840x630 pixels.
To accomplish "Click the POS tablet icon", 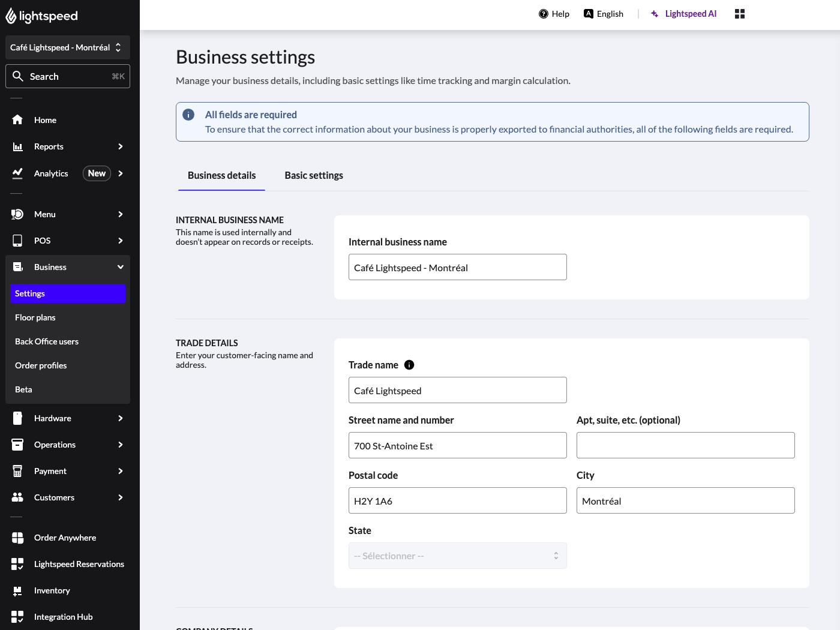I will point(17,241).
